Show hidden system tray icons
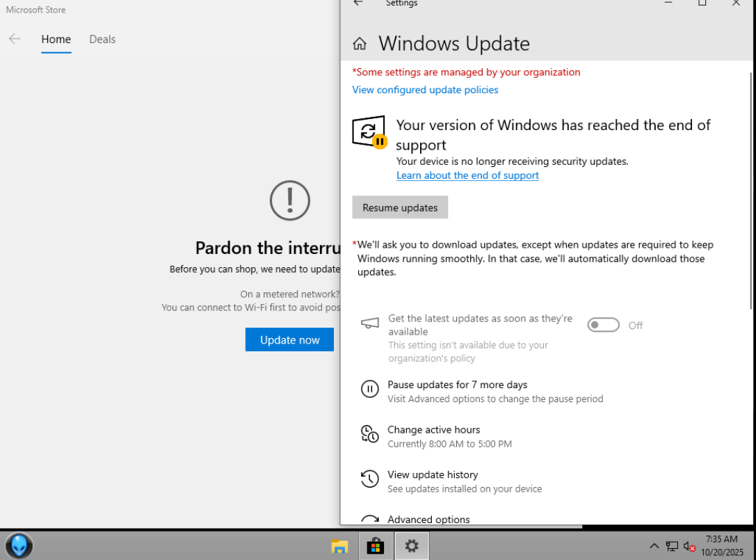Viewport: 756px width, 560px height. (x=654, y=546)
